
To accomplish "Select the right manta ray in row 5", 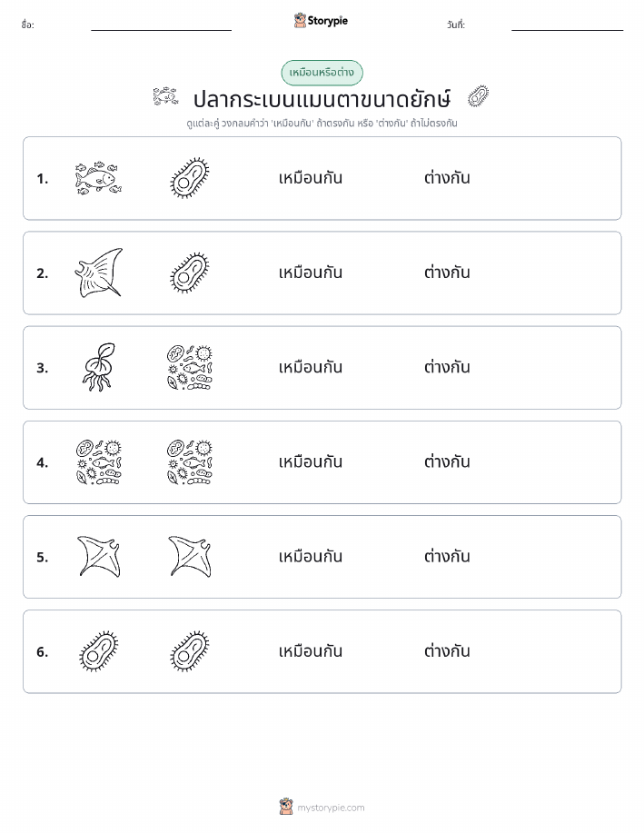I will pyautogui.click(x=190, y=556).
